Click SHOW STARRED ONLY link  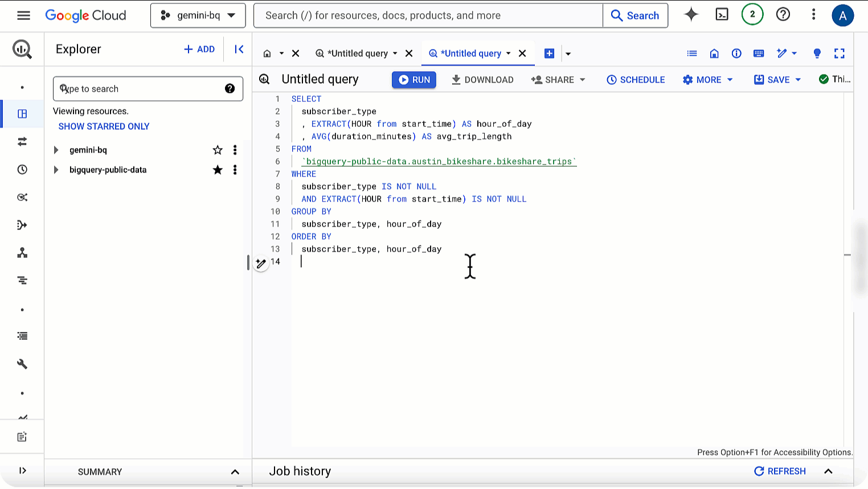click(104, 126)
